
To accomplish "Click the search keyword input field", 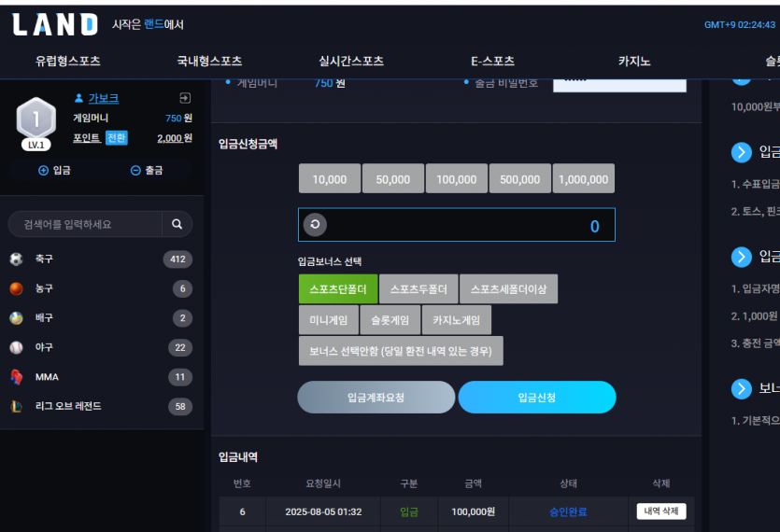I will [85, 224].
